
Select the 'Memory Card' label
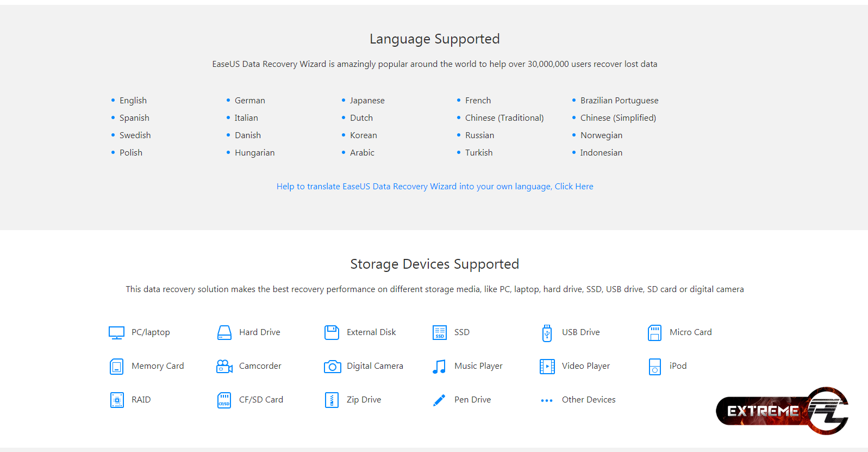158,366
